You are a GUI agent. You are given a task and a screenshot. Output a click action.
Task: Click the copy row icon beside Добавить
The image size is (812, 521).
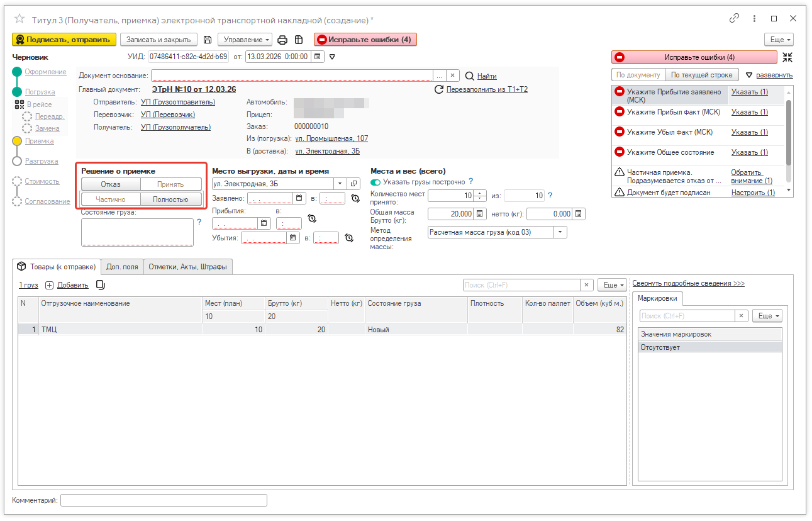(x=101, y=285)
